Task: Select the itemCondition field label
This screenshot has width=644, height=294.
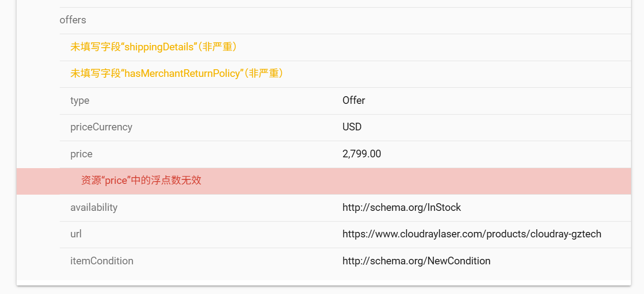Action: (101, 261)
